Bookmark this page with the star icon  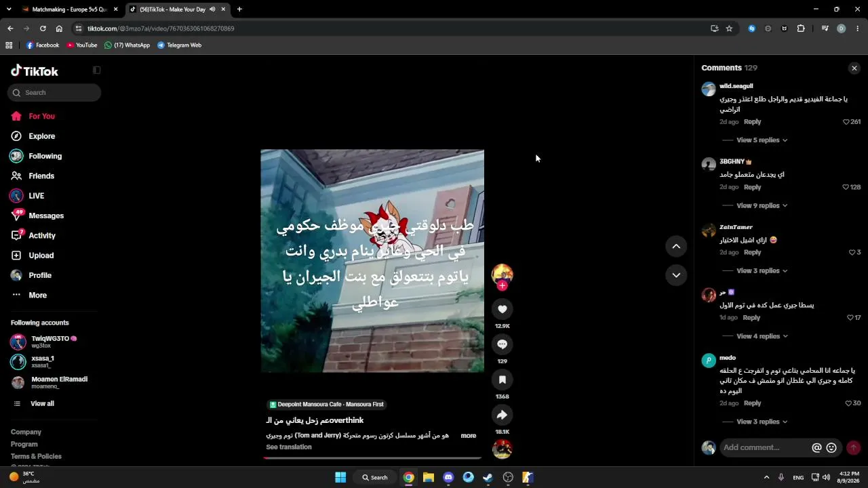coord(729,28)
